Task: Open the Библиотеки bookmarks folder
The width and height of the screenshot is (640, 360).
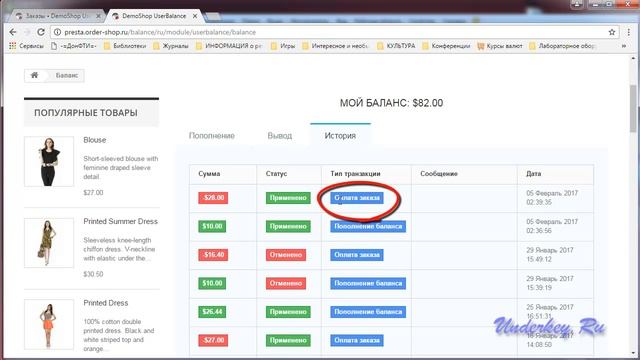Action: point(125,46)
